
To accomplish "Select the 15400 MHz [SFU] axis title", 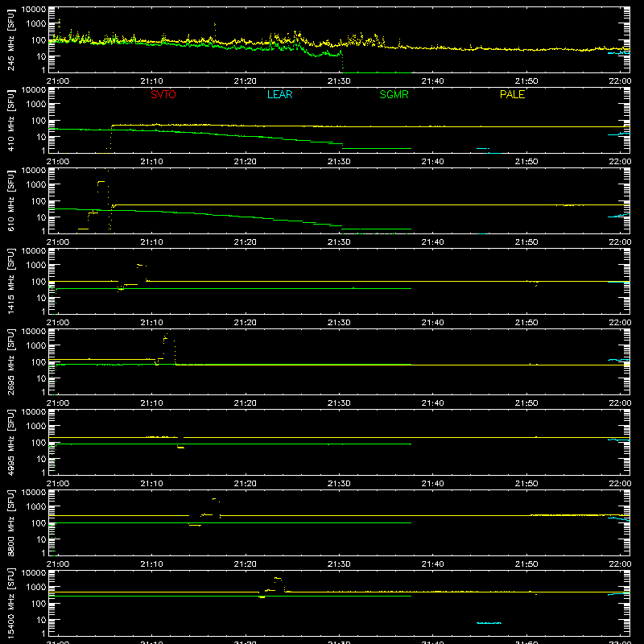I will tap(11, 603).
